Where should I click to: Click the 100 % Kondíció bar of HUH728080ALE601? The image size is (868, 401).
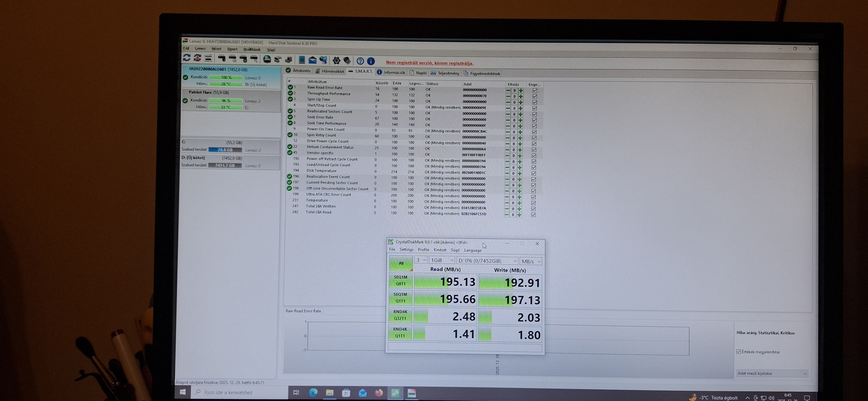point(226,78)
